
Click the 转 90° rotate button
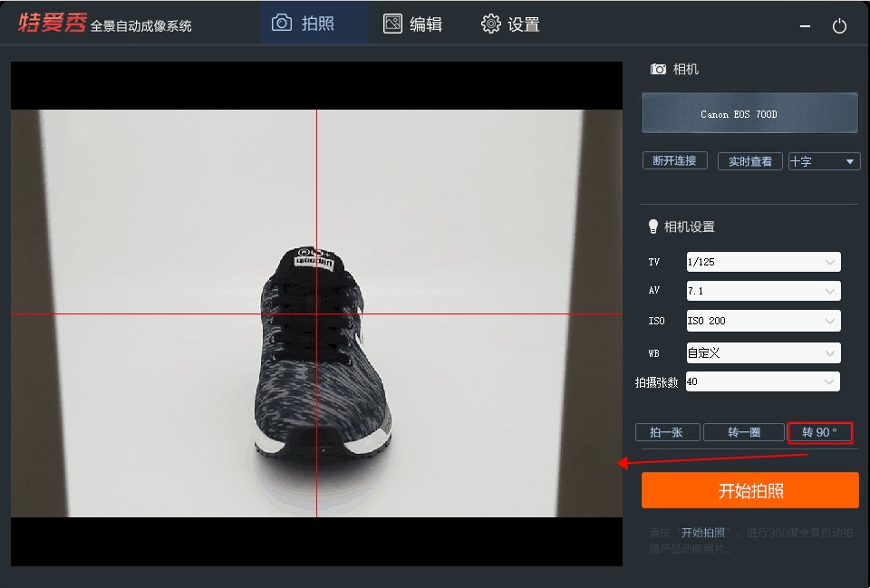click(x=819, y=432)
